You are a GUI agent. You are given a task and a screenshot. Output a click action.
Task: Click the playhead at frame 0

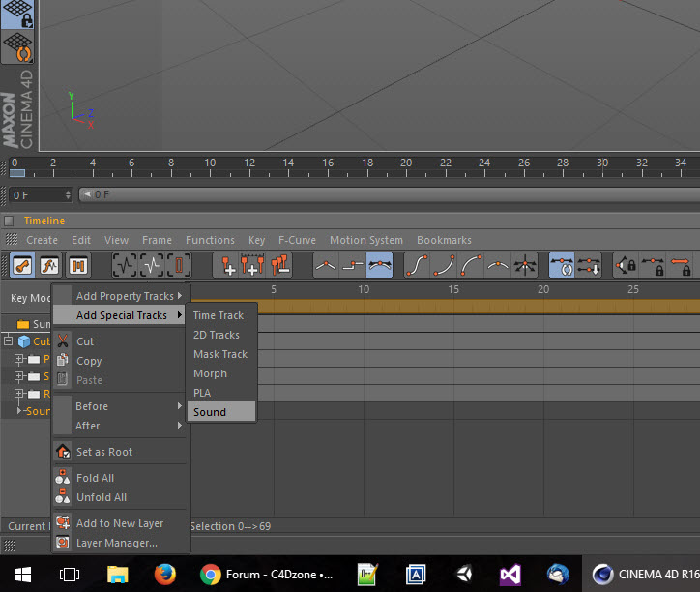coord(17,172)
